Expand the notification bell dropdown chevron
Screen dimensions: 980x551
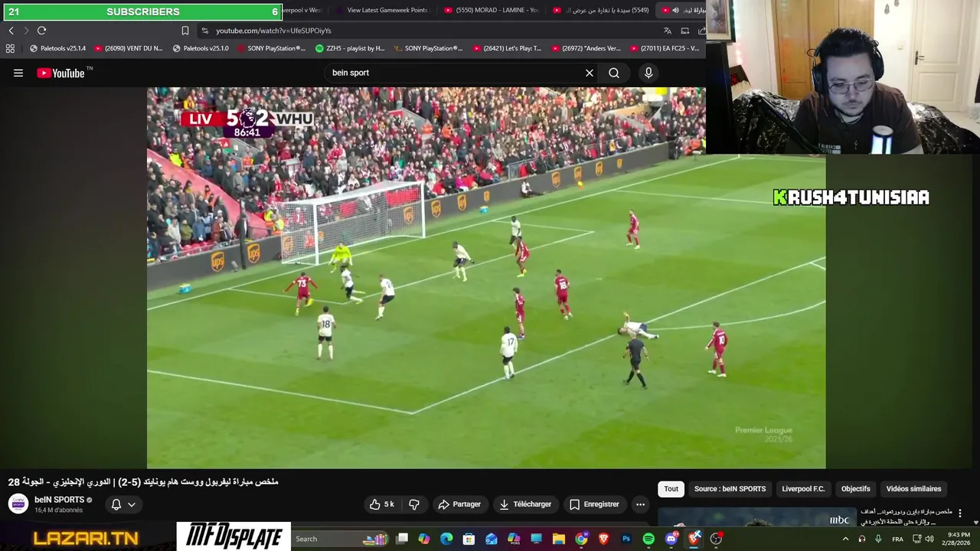(x=132, y=504)
